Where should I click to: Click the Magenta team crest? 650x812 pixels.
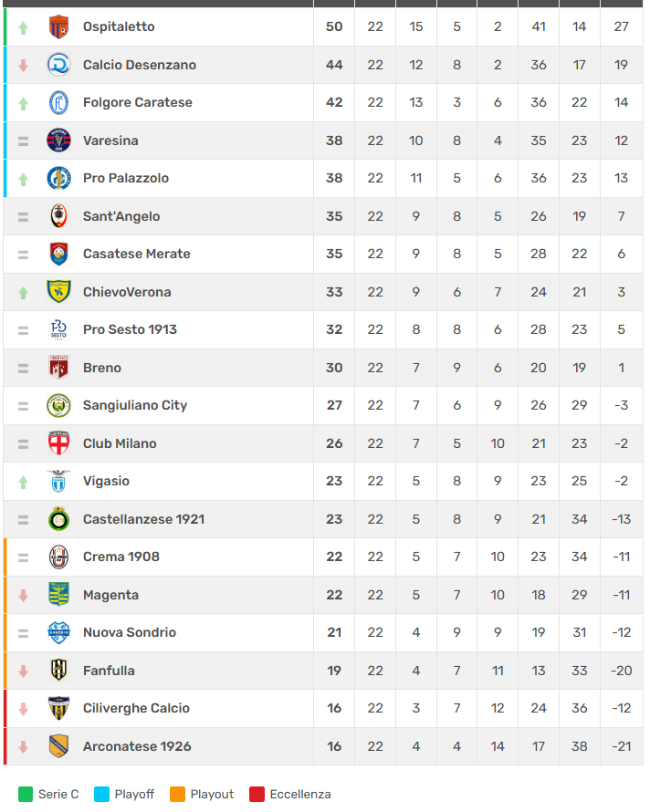tap(58, 595)
